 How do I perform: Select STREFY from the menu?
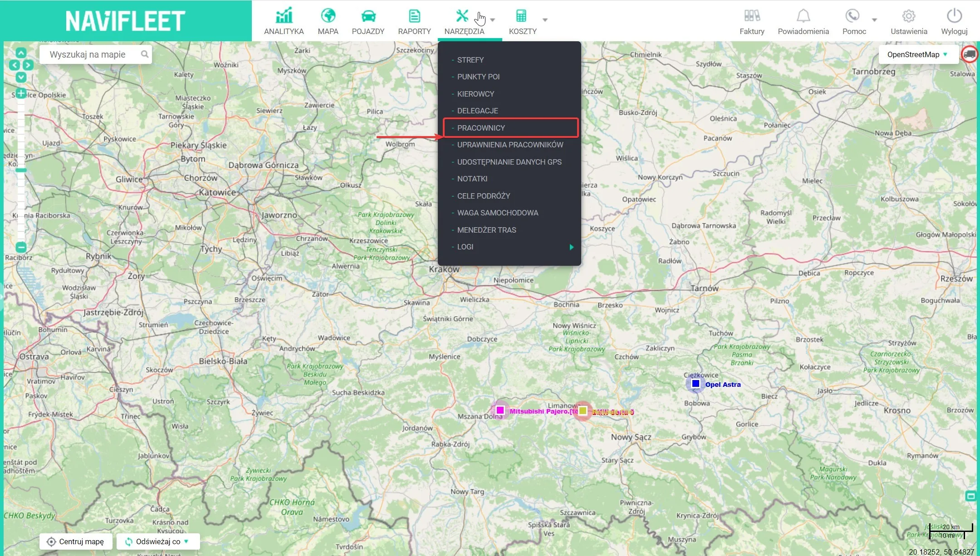(x=470, y=60)
